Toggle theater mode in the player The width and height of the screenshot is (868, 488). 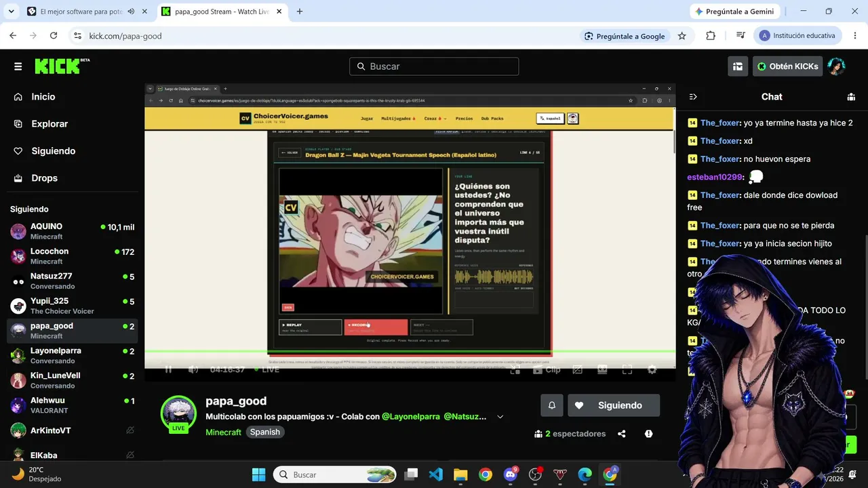tap(602, 369)
